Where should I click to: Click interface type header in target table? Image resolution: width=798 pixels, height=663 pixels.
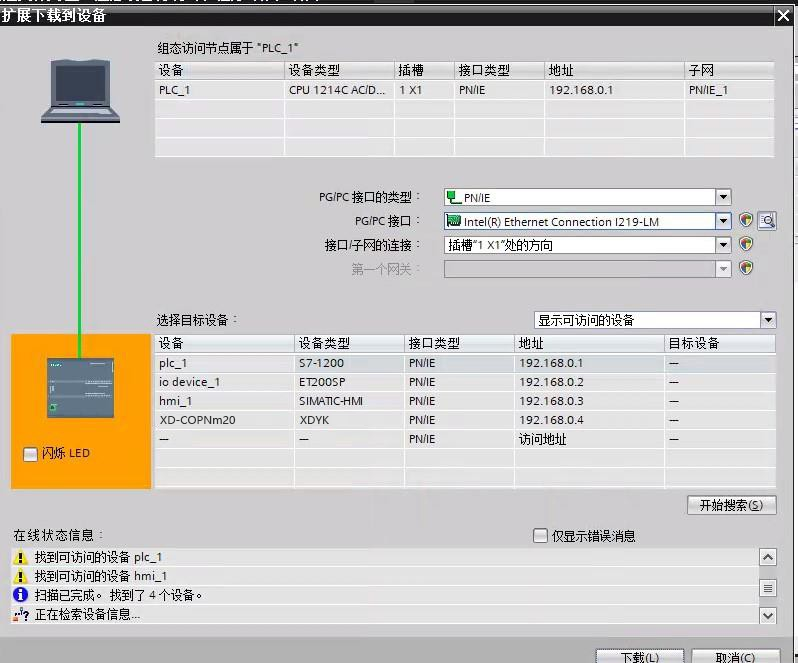point(459,343)
